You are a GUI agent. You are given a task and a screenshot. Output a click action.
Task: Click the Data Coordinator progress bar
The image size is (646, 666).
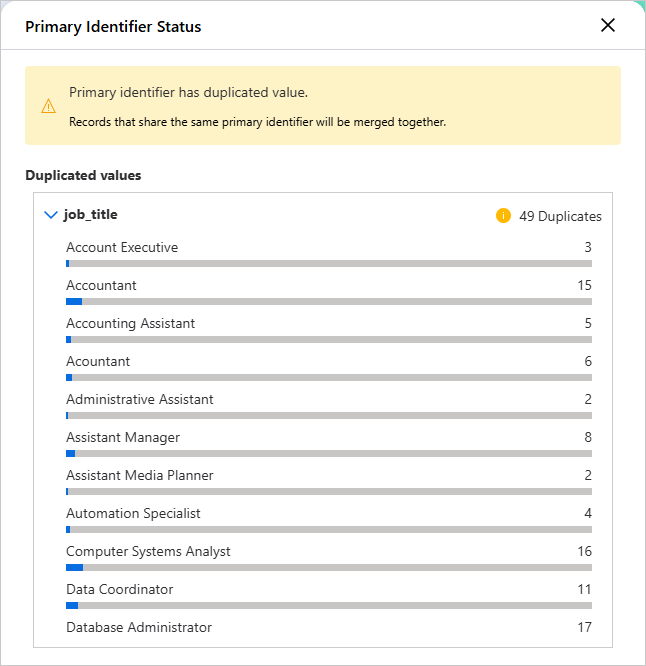pos(329,606)
